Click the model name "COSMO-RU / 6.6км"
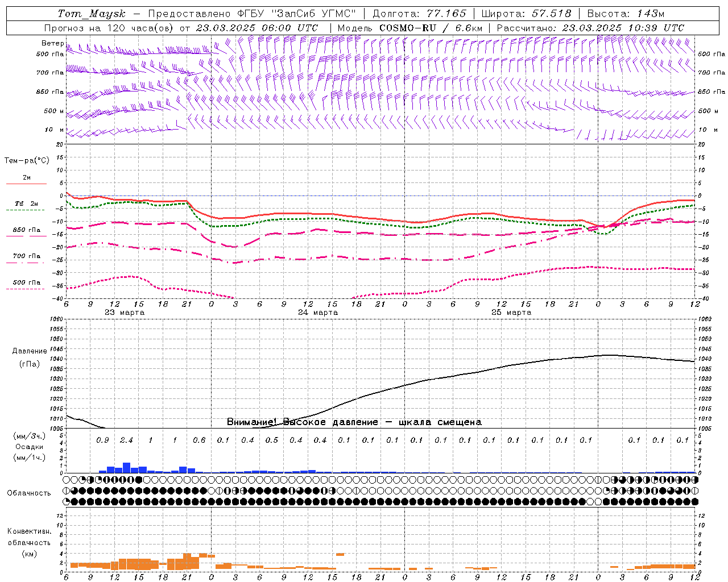Screen dimensions: 728x582 click(431, 28)
